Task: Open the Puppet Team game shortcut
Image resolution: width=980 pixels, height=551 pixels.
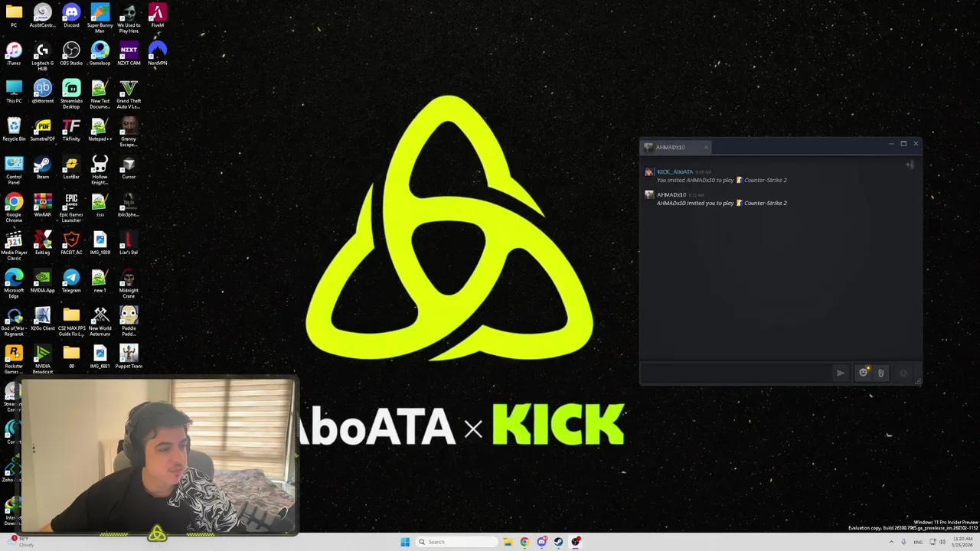Action: [x=129, y=357]
